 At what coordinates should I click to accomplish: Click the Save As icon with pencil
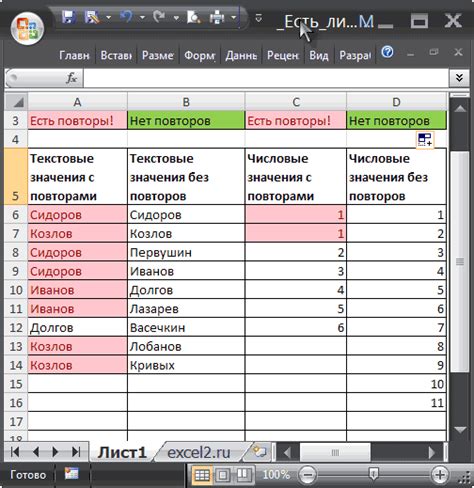click(93, 17)
